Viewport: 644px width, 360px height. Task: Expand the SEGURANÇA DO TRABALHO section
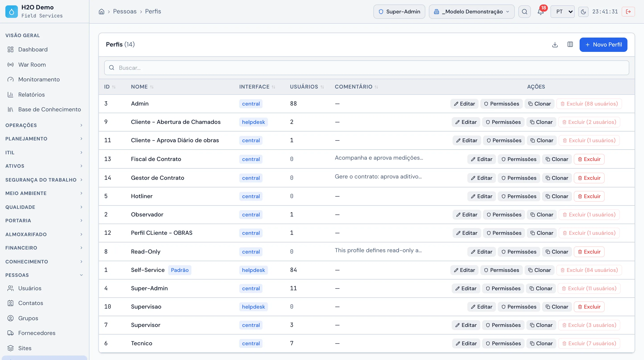[44, 180]
